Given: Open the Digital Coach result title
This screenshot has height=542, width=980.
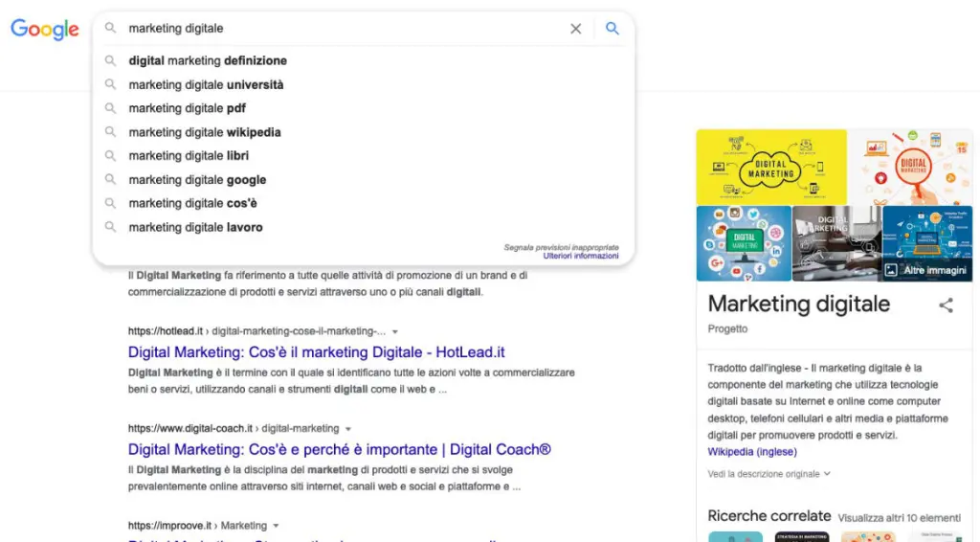Looking at the screenshot, I should 340,449.
